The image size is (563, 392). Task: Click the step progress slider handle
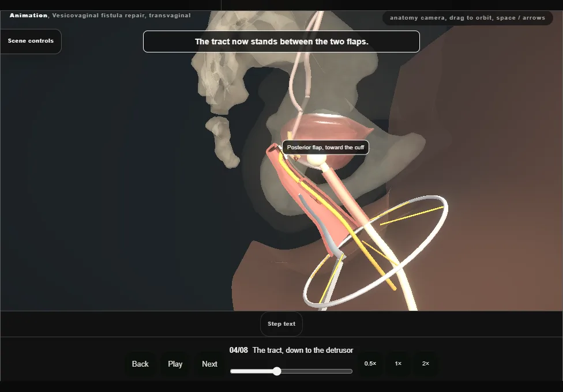(x=277, y=371)
